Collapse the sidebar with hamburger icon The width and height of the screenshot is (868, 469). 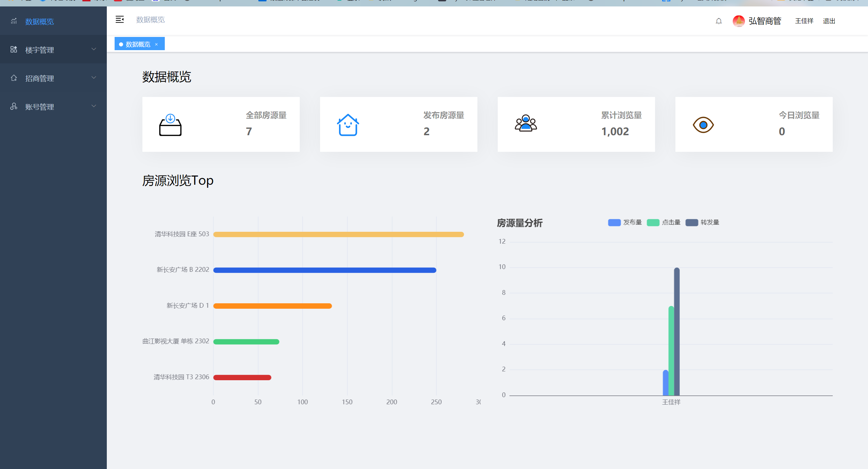tap(120, 20)
